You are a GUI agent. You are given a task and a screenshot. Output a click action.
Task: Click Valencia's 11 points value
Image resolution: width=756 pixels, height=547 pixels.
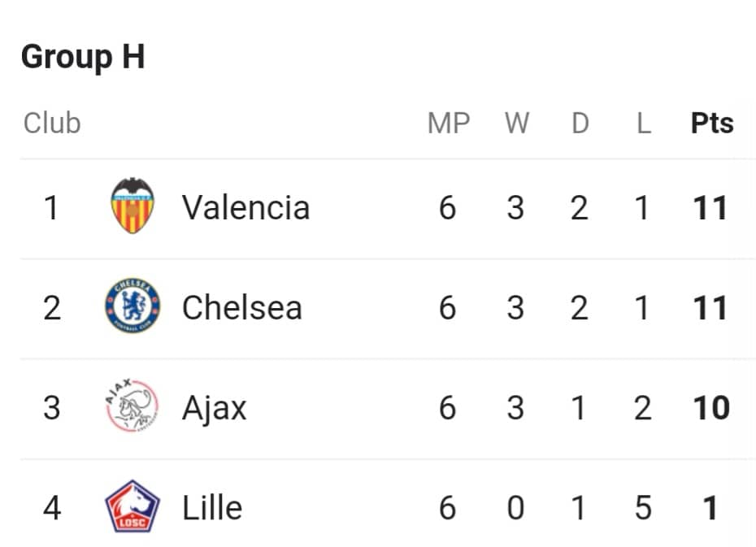[x=710, y=208]
